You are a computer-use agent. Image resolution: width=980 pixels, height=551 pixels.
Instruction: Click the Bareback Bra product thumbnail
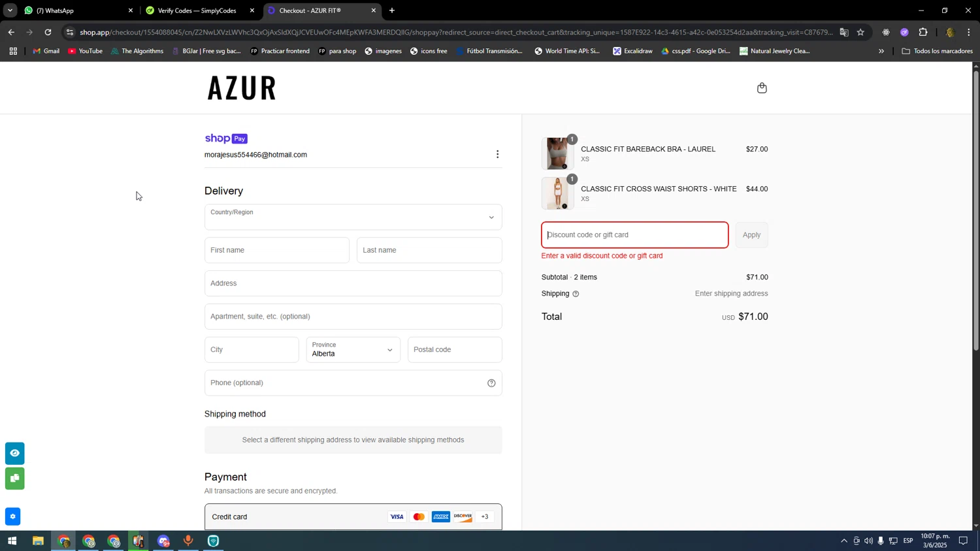(x=557, y=153)
